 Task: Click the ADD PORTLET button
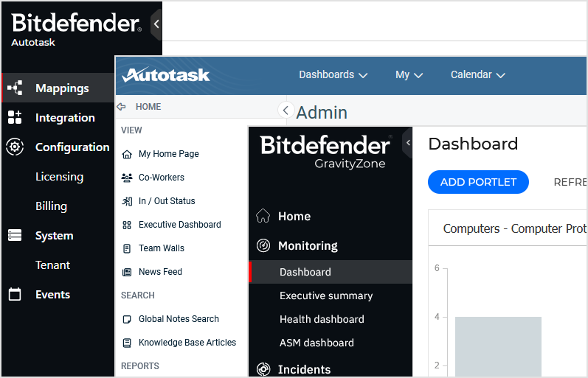coord(478,182)
